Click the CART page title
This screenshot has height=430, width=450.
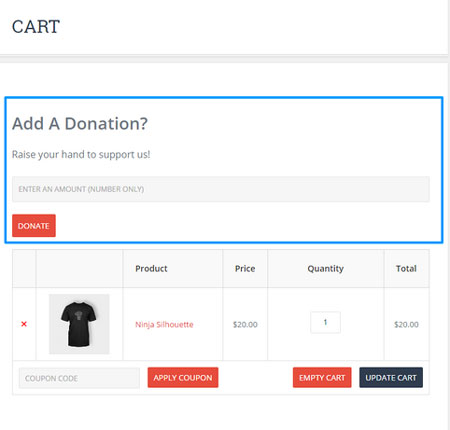point(36,27)
